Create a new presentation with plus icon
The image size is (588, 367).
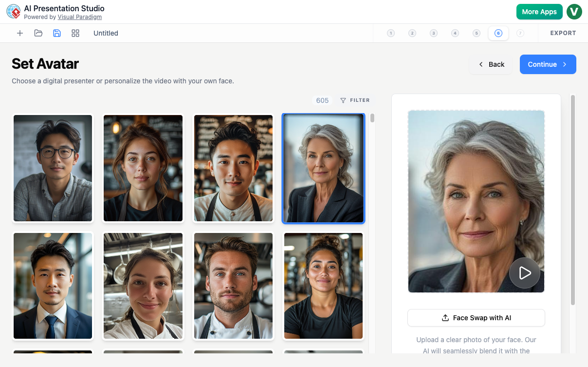coord(20,33)
